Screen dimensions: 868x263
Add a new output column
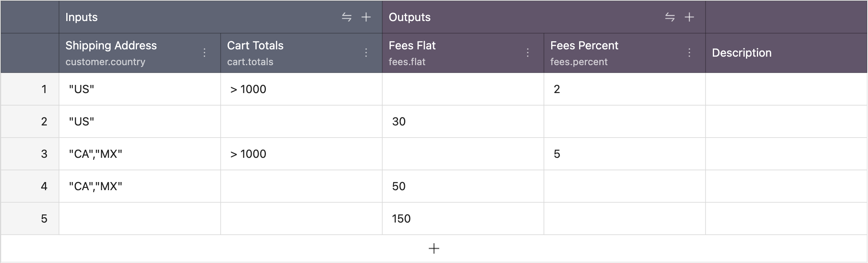pos(689,17)
